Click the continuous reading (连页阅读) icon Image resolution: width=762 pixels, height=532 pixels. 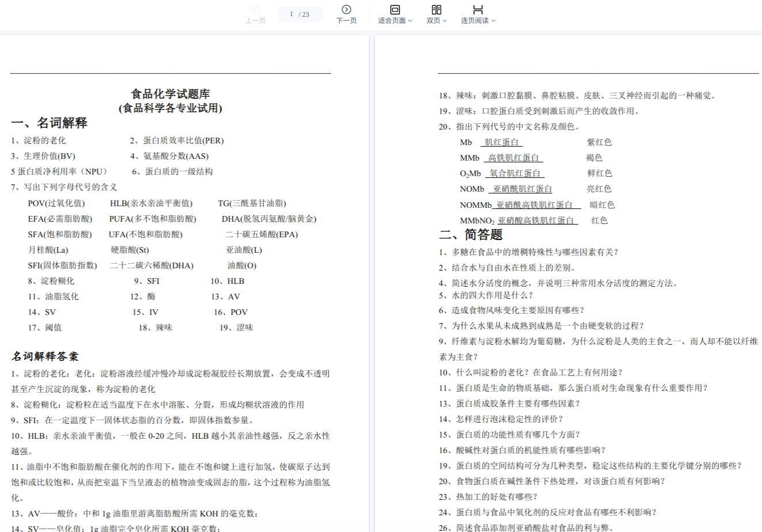[x=477, y=9]
